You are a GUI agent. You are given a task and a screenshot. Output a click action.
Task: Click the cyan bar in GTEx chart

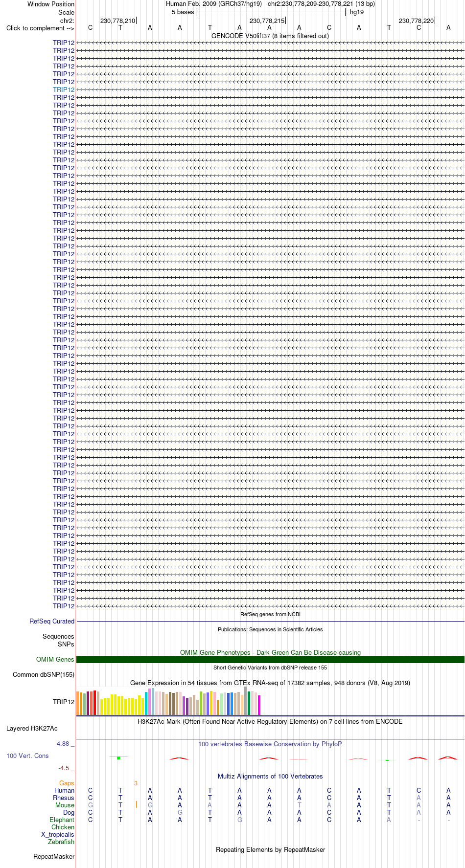point(146,704)
